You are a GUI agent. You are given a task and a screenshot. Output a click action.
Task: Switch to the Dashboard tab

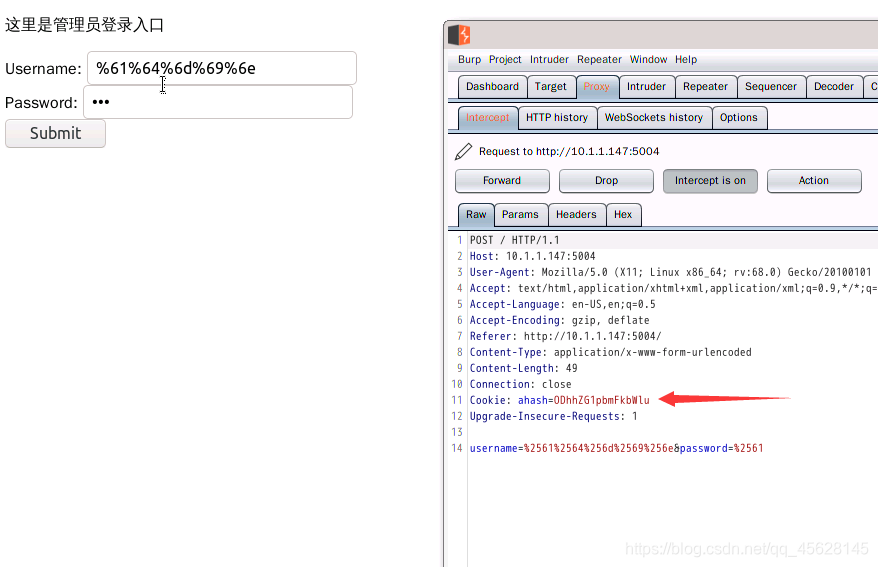click(x=492, y=87)
